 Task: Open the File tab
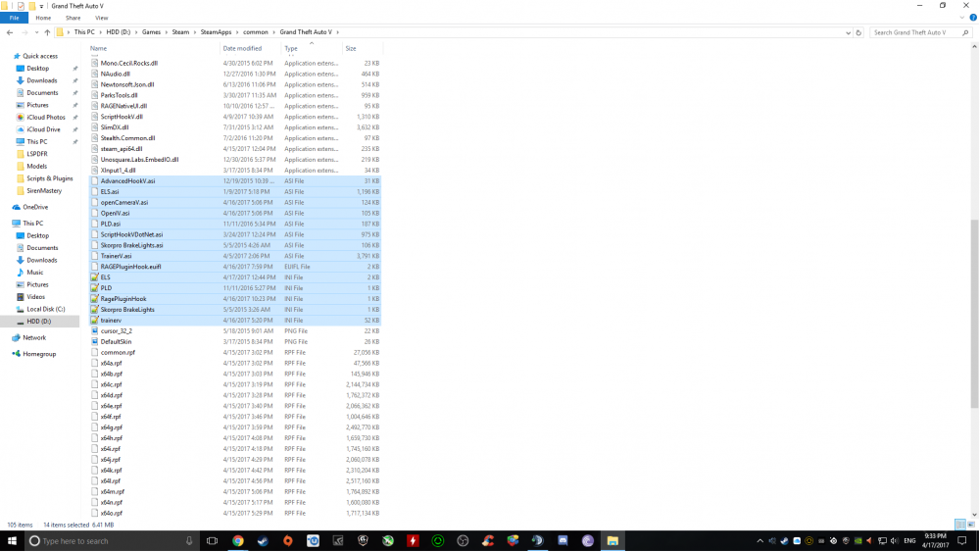click(14, 18)
